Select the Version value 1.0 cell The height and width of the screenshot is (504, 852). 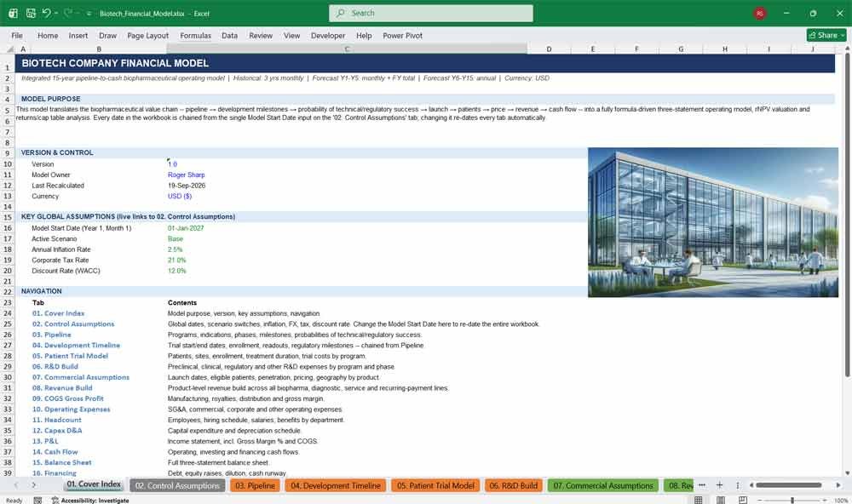pyautogui.click(x=172, y=164)
